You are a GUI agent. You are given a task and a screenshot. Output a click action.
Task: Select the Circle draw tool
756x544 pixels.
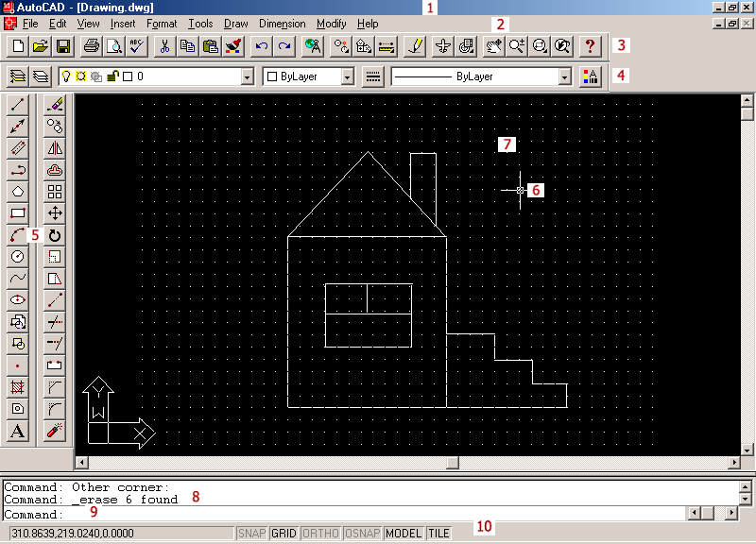[x=17, y=256]
